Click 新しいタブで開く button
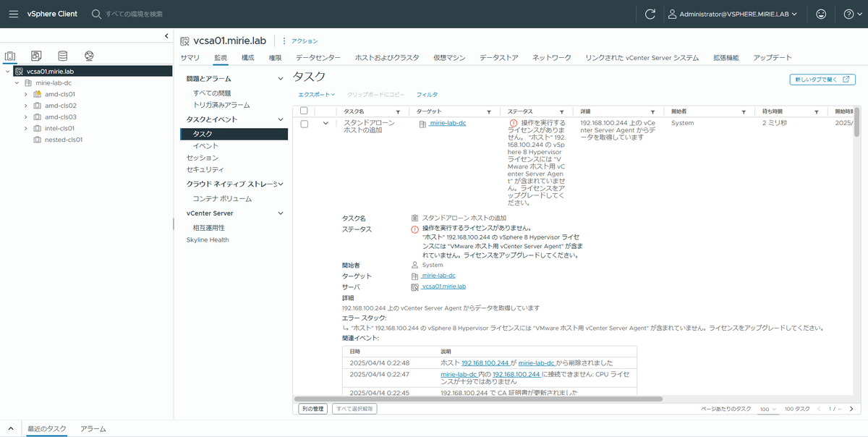This screenshot has height=437, width=868. click(822, 80)
